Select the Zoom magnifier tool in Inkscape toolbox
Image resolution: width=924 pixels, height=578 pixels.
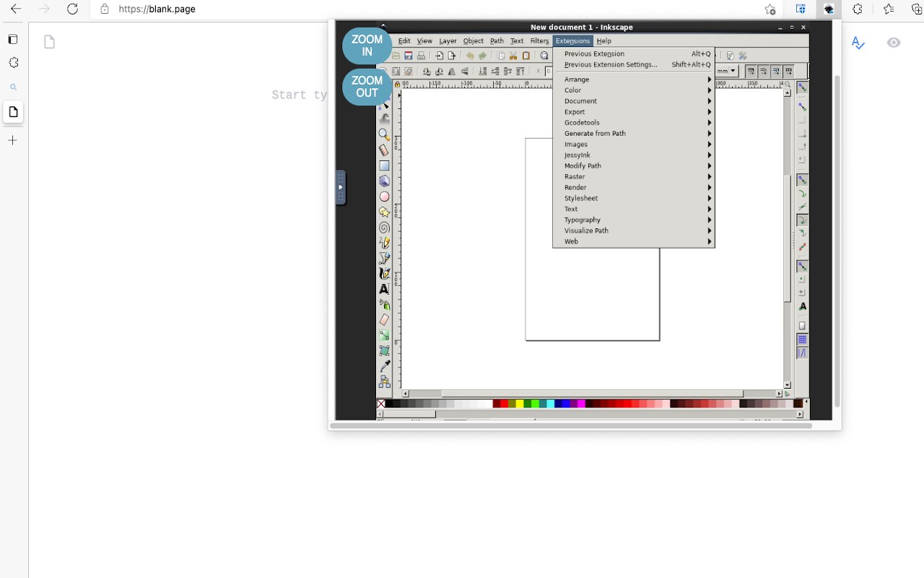click(384, 134)
